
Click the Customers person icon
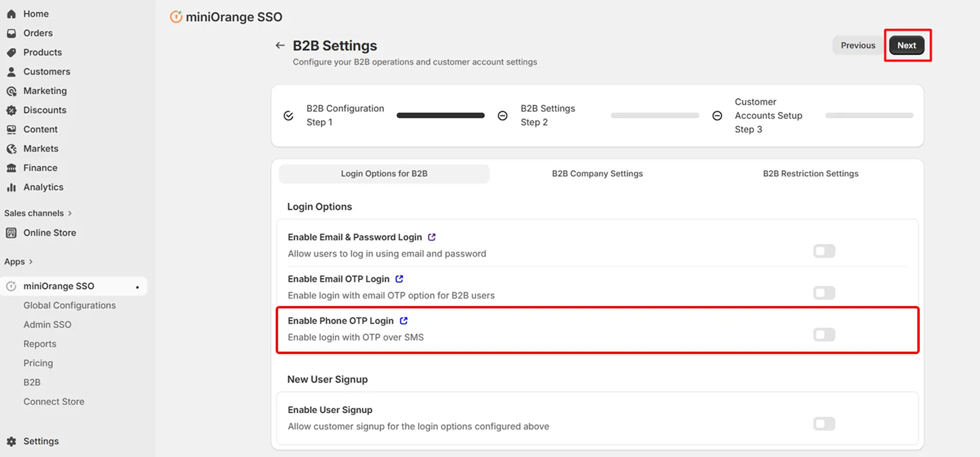pyautogui.click(x=11, y=72)
